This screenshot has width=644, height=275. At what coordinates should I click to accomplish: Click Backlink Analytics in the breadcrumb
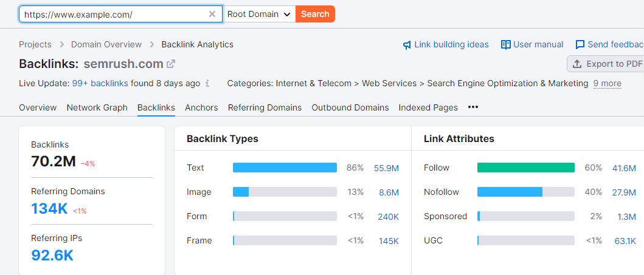point(198,44)
